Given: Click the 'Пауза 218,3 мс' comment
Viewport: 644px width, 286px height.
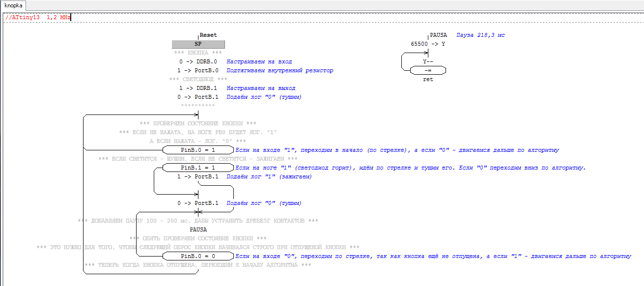Looking at the screenshot, I should [480, 35].
